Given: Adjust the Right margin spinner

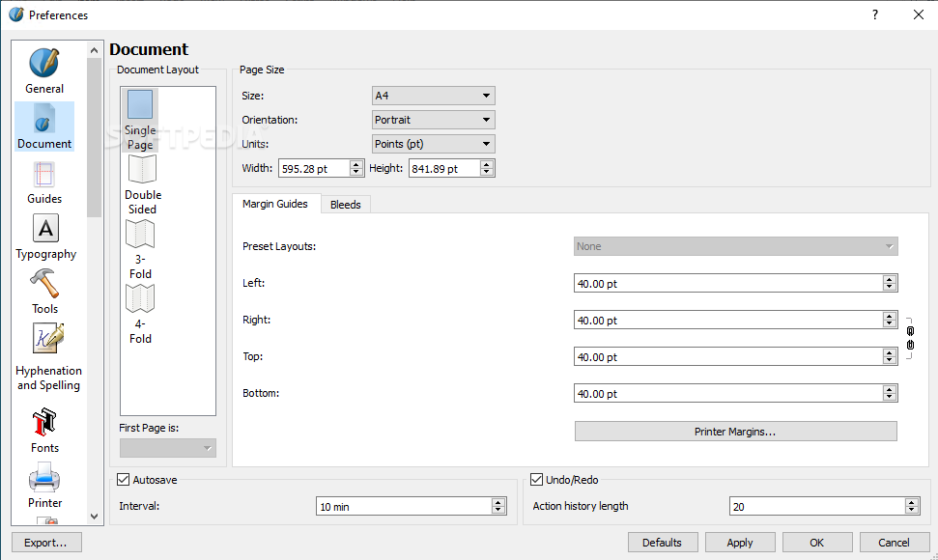Looking at the screenshot, I should pyautogui.click(x=890, y=320).
